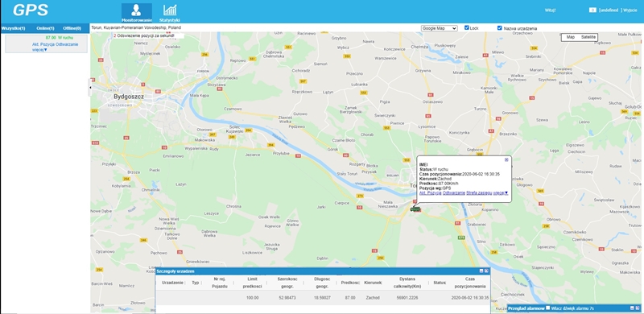Toggle the Lock checkbox

(x=467, y=28)
